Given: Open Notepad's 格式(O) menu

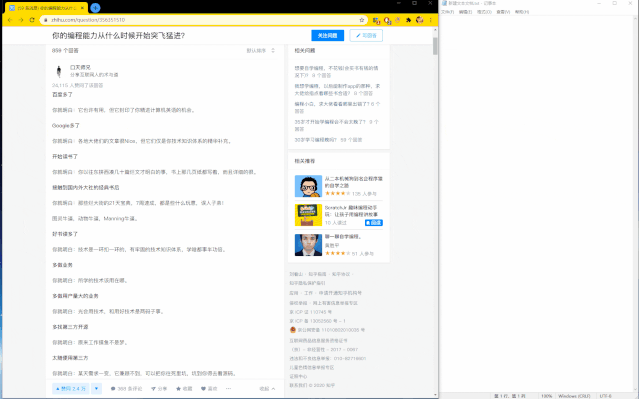Looking at the screenshot, I should click(x=484, y=12).
